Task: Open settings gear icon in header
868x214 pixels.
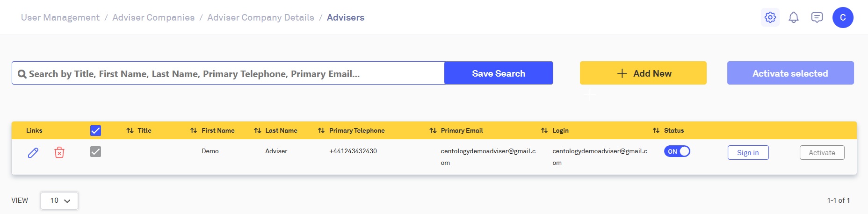Action: pyautogui.click(x=770, y=18)
